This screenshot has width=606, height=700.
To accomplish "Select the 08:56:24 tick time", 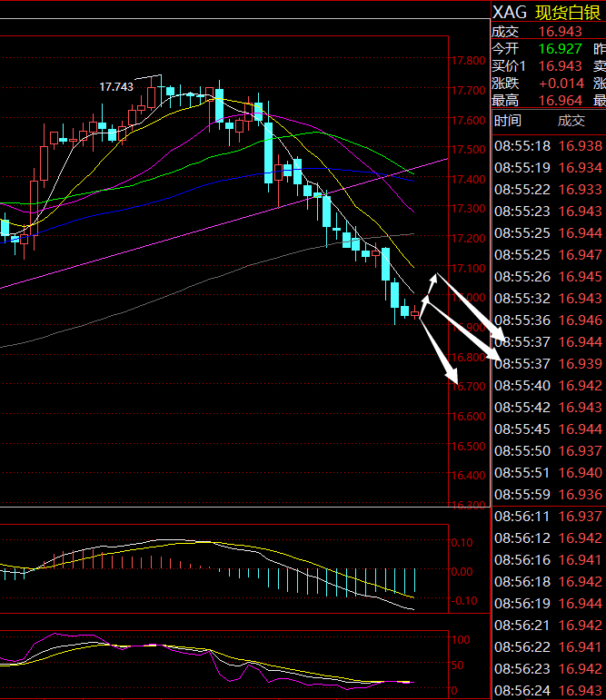I will [522, 691].
